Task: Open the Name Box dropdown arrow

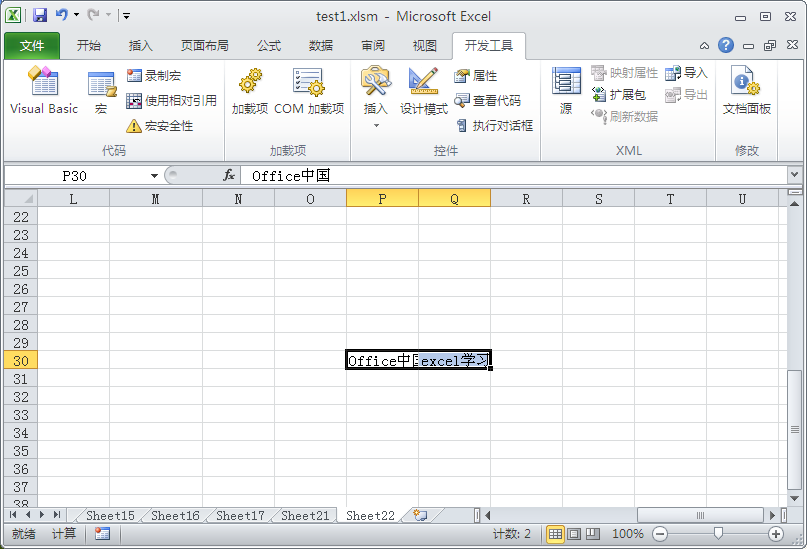Action: (x=154, y=176)
